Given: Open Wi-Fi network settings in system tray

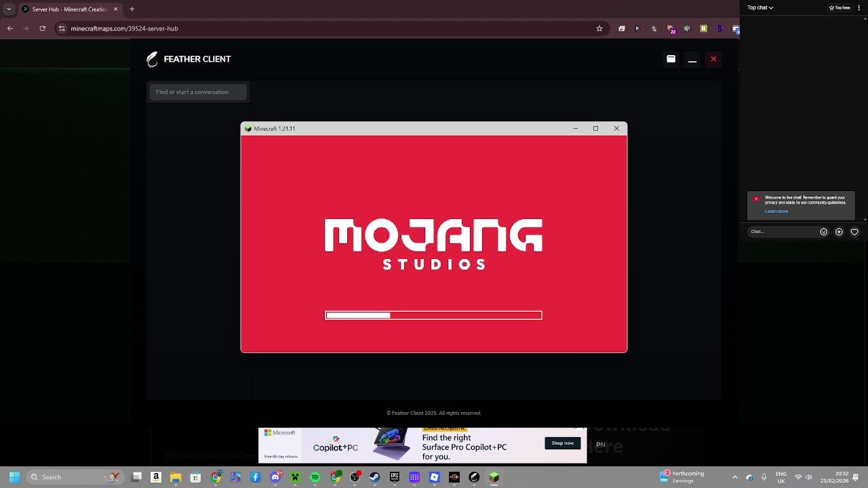Looking at the screenshot, I should [798, 477].
